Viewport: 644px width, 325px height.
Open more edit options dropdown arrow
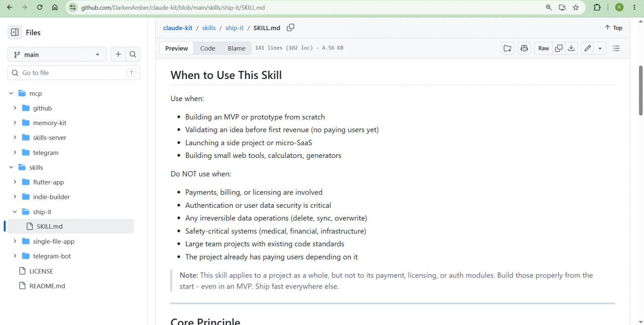(600, 48)
